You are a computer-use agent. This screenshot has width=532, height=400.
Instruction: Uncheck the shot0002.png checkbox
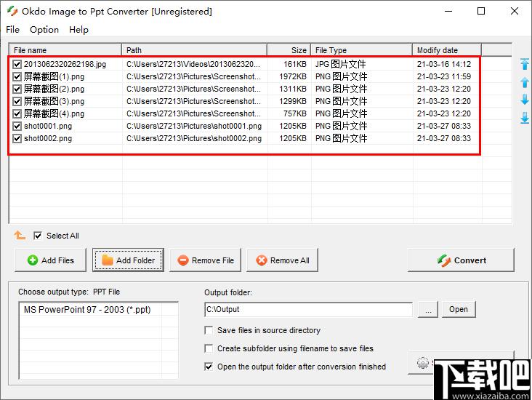pyautogui.click(x=17, y=138)
